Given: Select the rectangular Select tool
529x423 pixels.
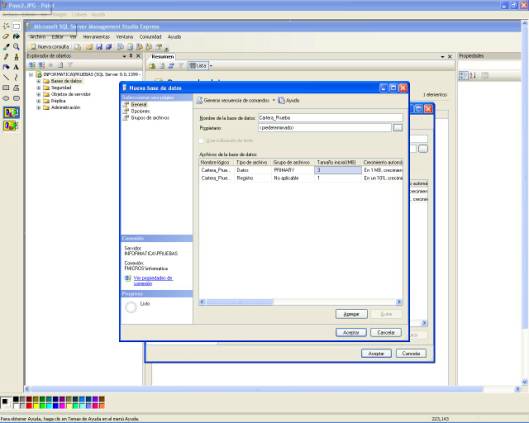Looking at the screenshot, I should 16,26.
